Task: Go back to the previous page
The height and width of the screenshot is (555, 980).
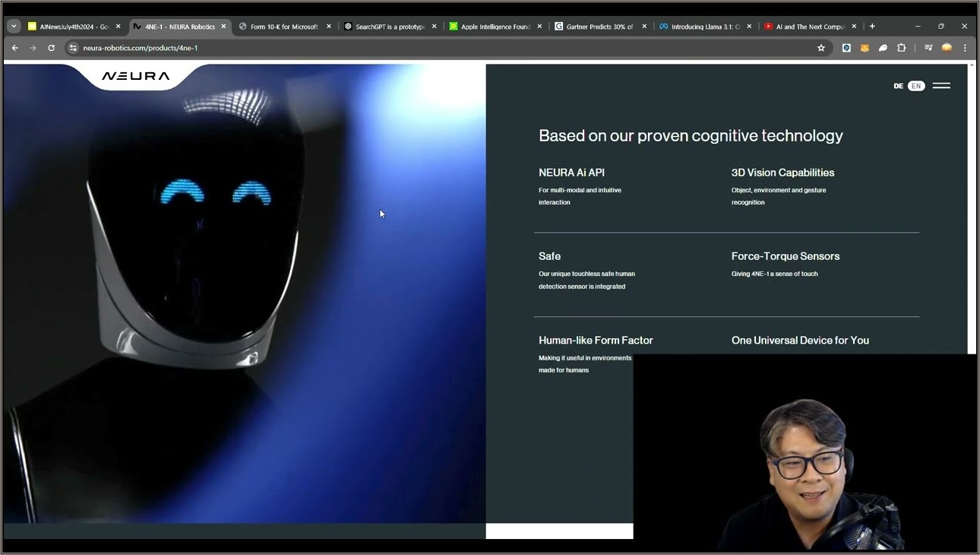Action: click(x=15, y=48)
